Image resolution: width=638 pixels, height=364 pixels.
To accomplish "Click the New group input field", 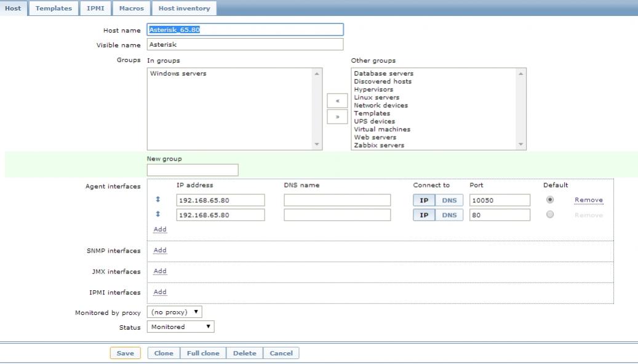I will [193, 170].
